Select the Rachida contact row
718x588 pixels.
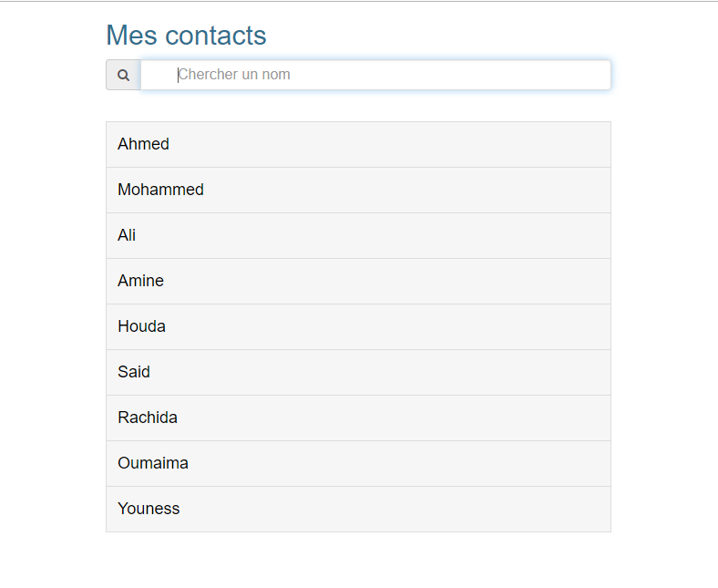coord(358,418)
